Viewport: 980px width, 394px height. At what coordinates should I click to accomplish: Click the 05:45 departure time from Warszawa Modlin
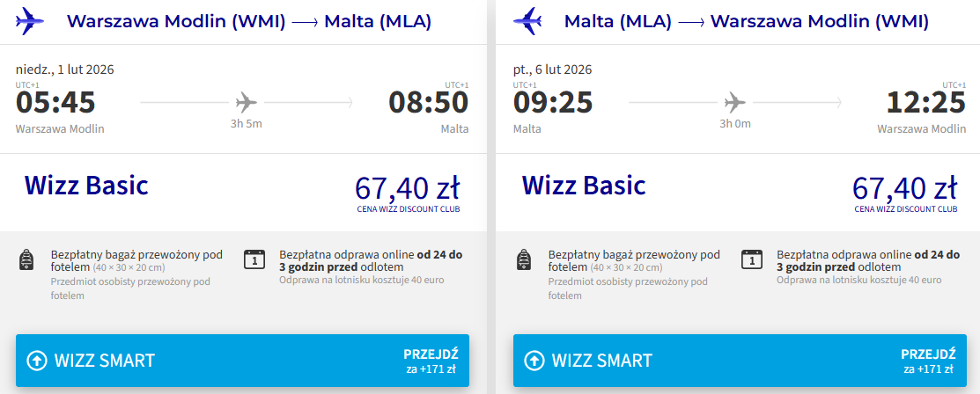(55, 103)
